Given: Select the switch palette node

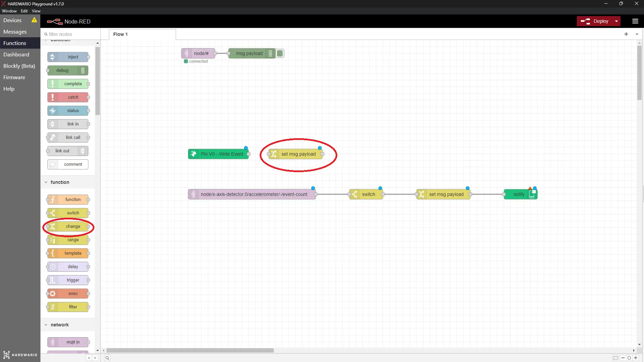Looking at the screenshot, I should pos(68,213).
